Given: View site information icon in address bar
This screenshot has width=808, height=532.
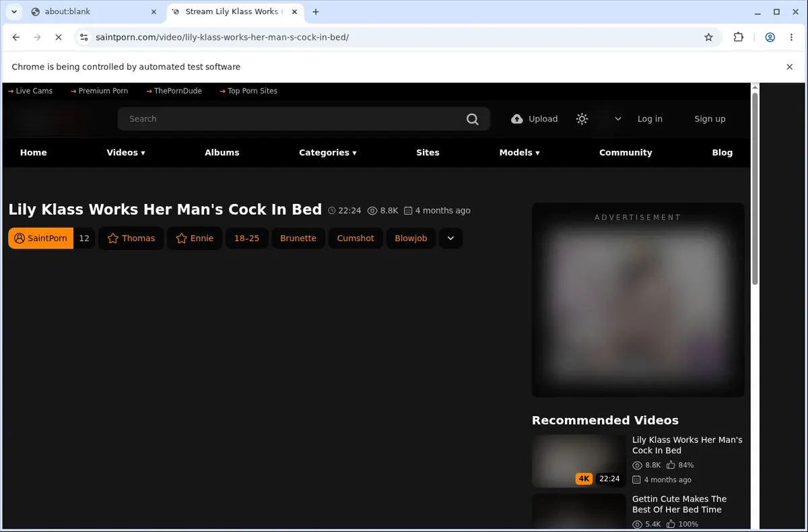Looking at the screenshot, I should [83, 38].
